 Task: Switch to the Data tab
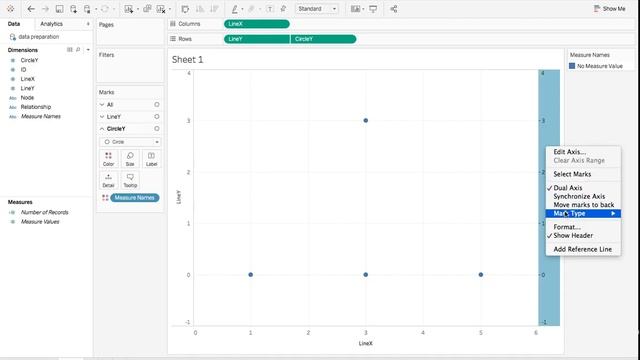14,24
